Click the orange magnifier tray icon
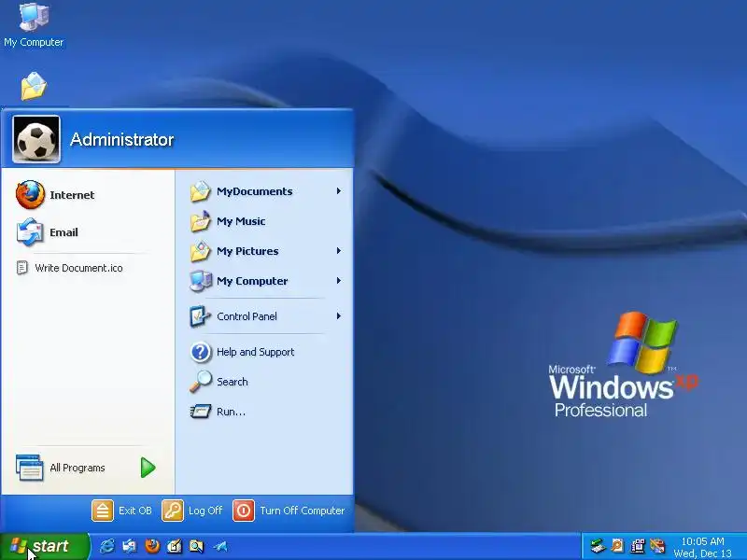 [x=617, y=546]
